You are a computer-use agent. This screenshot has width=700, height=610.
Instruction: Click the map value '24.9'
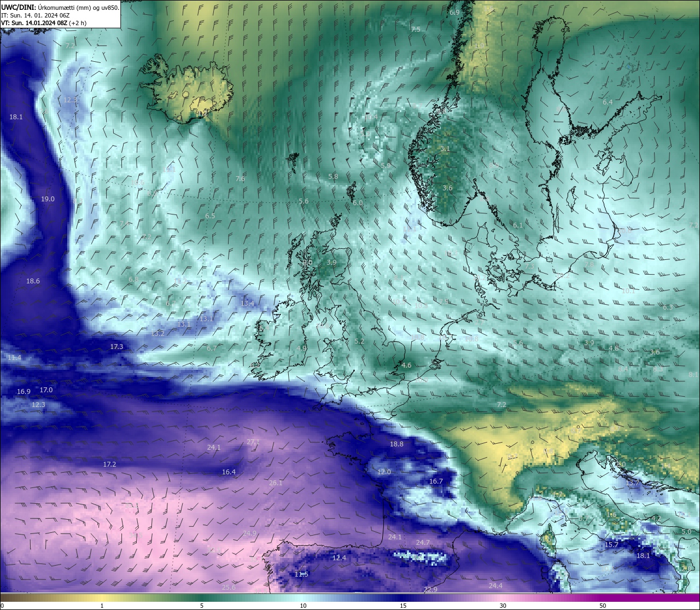tap(249, 533)
